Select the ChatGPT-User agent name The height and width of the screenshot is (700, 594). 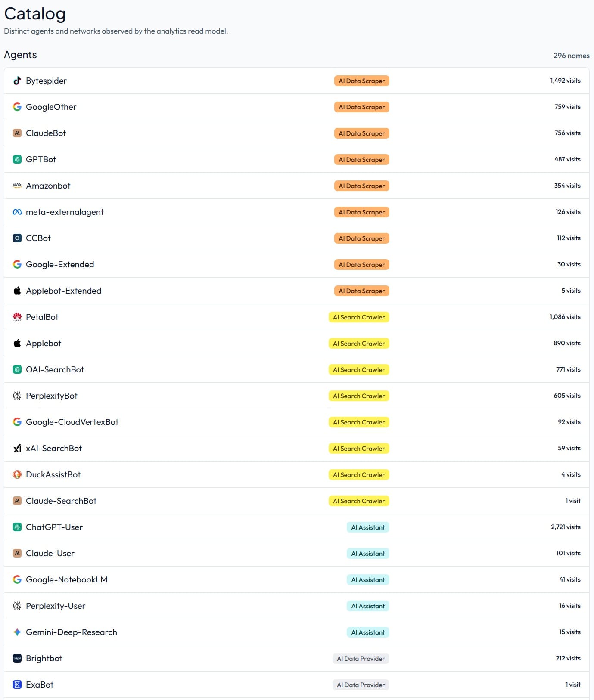click(x=54, y=527)
